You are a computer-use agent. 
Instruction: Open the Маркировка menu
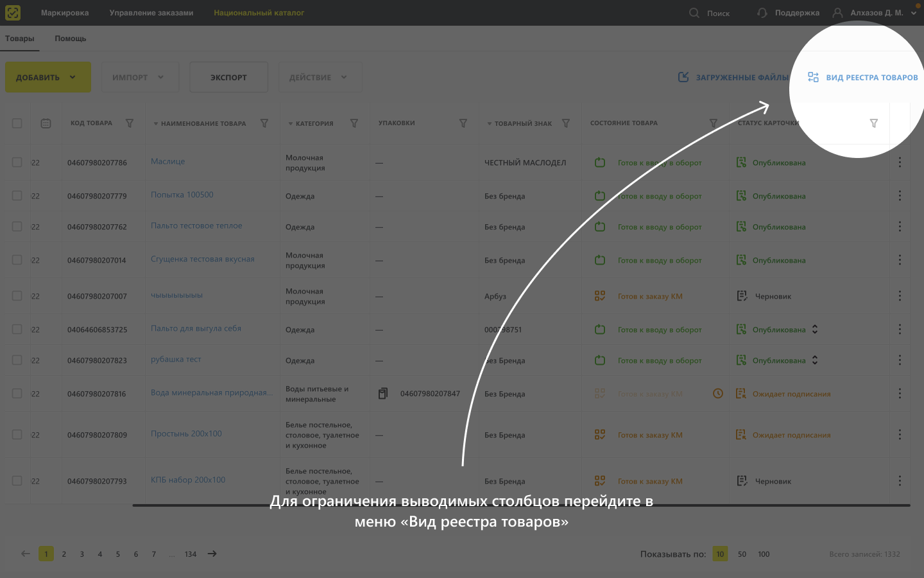point(65,13)
